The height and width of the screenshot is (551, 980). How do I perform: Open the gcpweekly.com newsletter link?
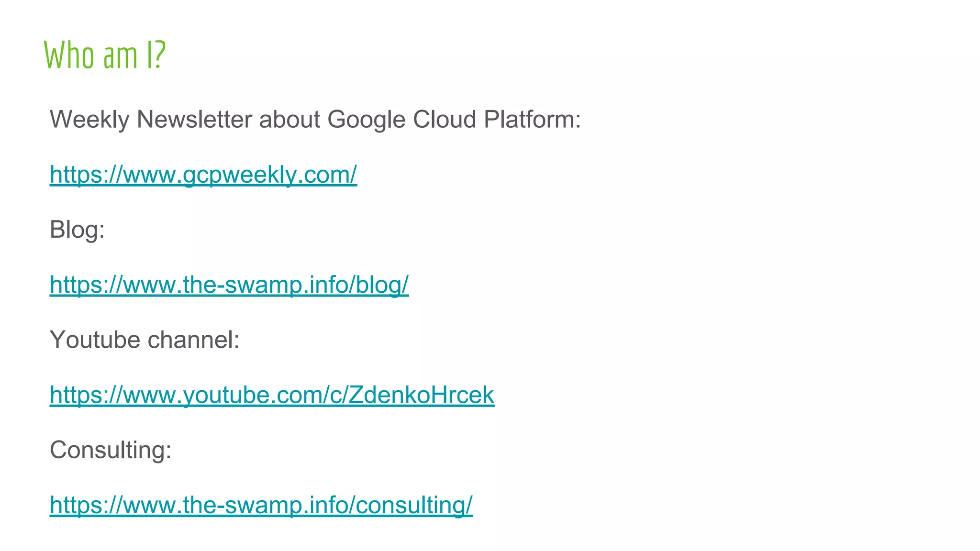[203, 174]
